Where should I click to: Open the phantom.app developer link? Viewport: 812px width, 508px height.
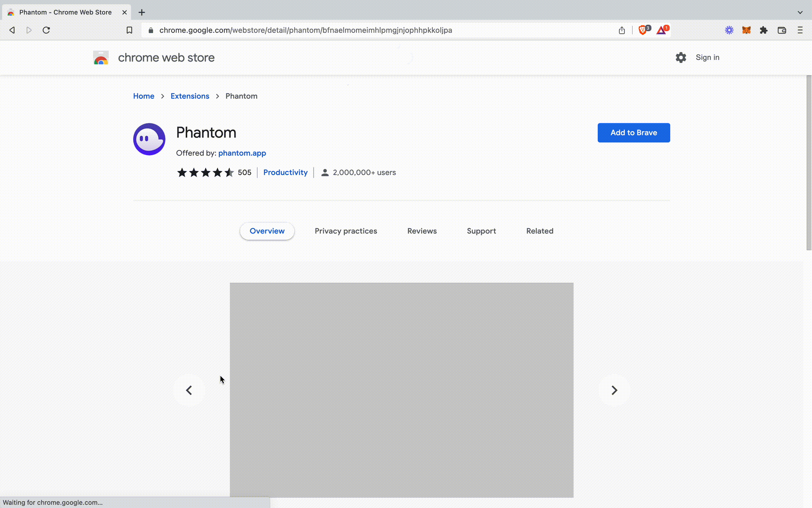point(242,153)
